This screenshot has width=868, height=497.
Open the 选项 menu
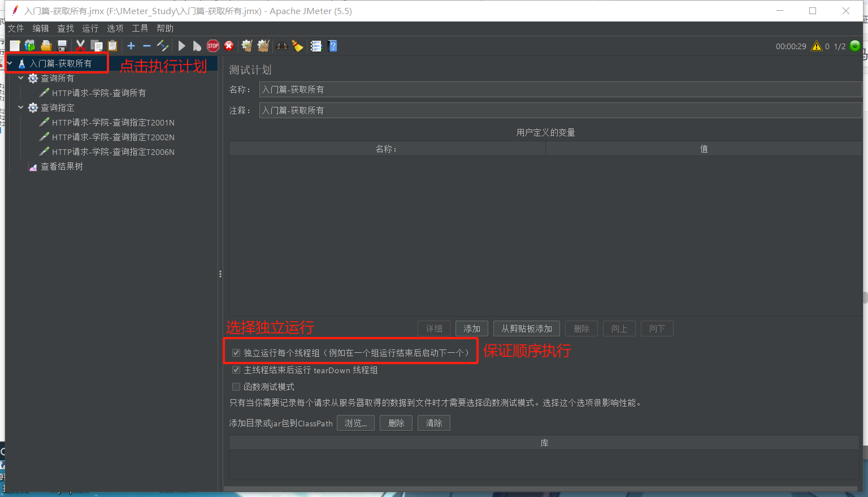115,28
